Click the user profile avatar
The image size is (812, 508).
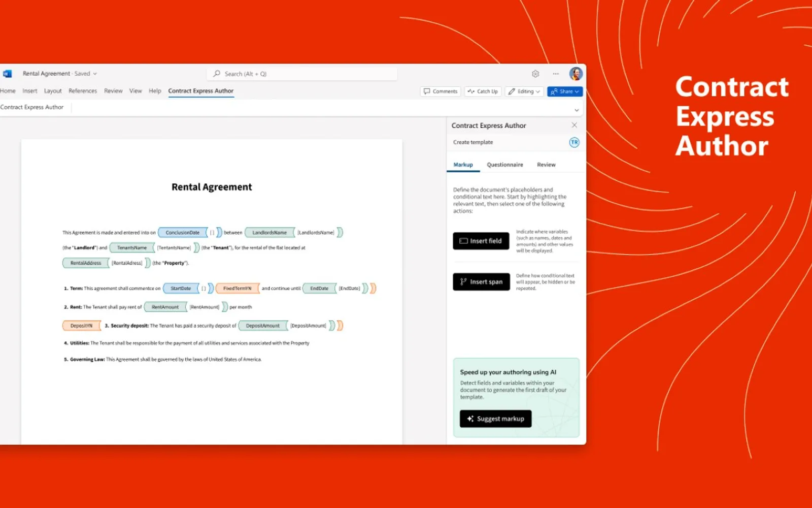(576, 74)
